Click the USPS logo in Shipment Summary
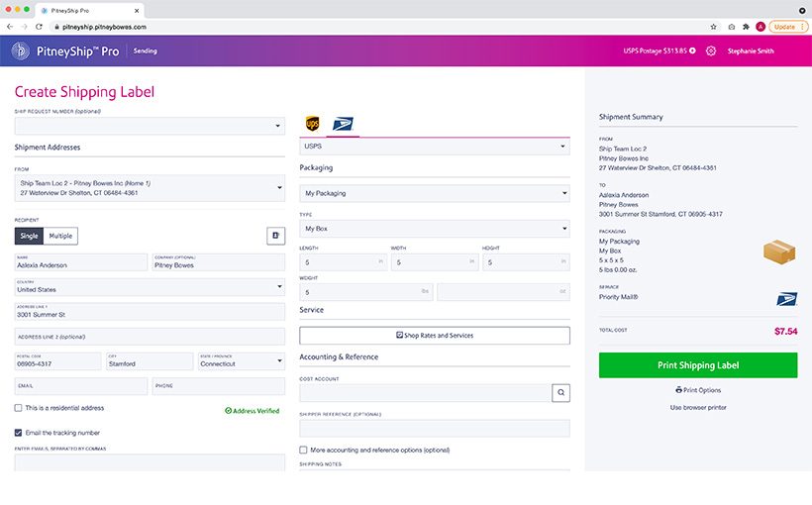 (786, 299)
